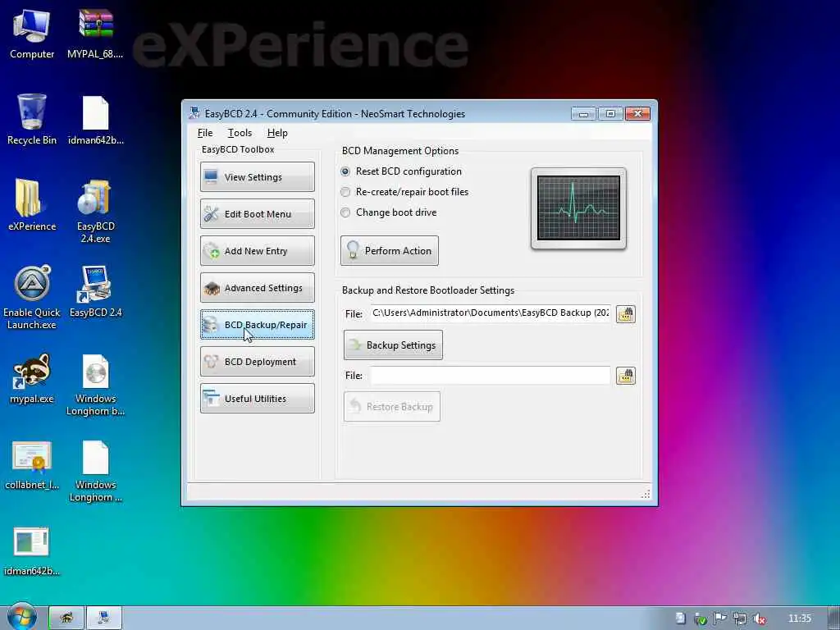Click the empty restore file field
Screen dimensions: 840x630
pos(491,376)
